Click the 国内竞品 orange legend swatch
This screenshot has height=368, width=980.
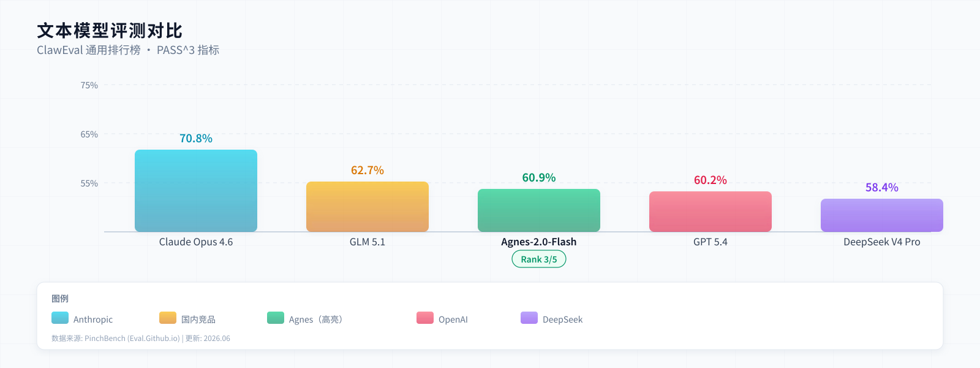click(x=168, y=318)
